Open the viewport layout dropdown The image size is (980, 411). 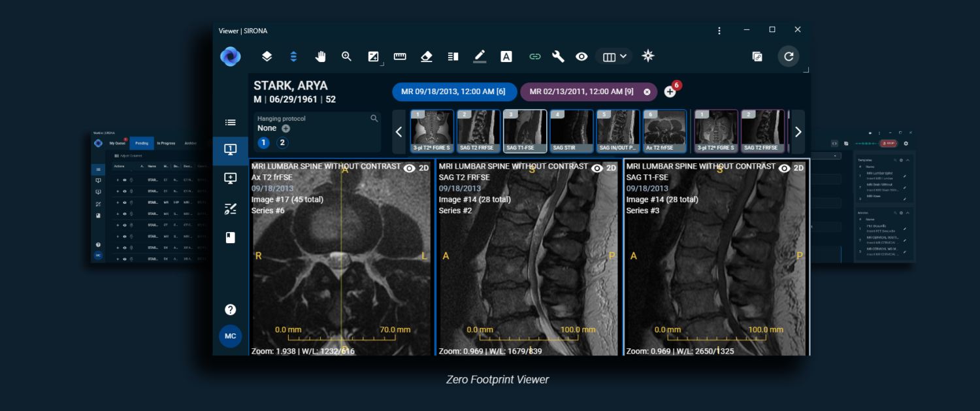(x=614, y=56)
